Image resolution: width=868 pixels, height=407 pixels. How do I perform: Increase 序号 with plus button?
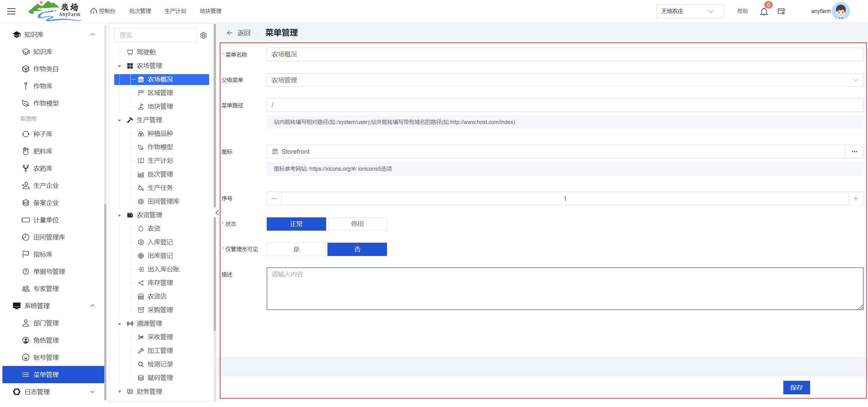pyautogui.click(x=856, y=199)
